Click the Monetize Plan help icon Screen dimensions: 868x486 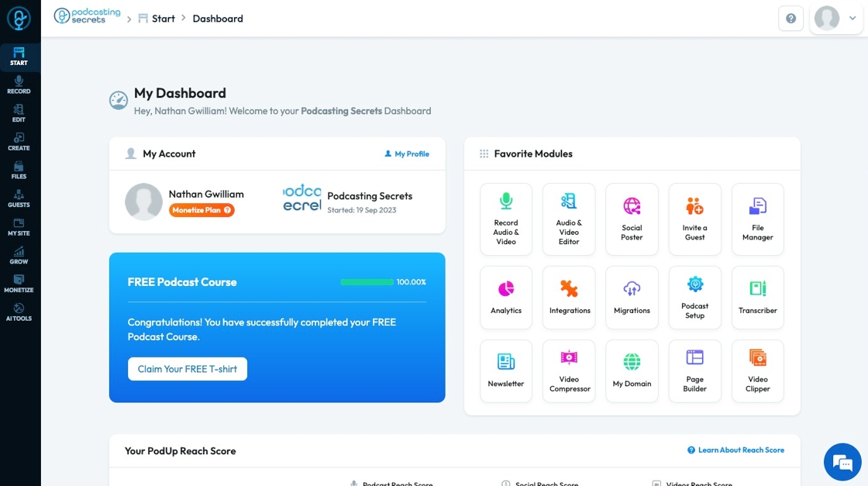228,210
